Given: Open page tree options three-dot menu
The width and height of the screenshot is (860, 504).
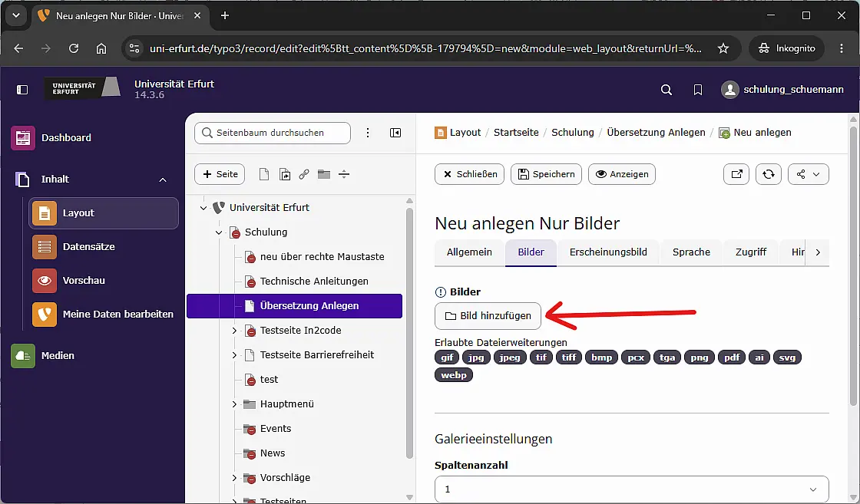Looking at the screenshot, I should pos(368,133).
